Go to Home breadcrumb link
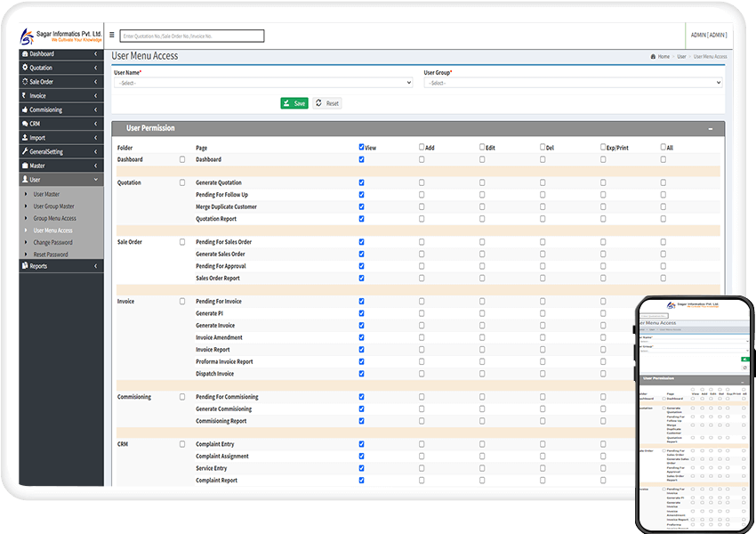The image size is (756, 534). [664, 56]
